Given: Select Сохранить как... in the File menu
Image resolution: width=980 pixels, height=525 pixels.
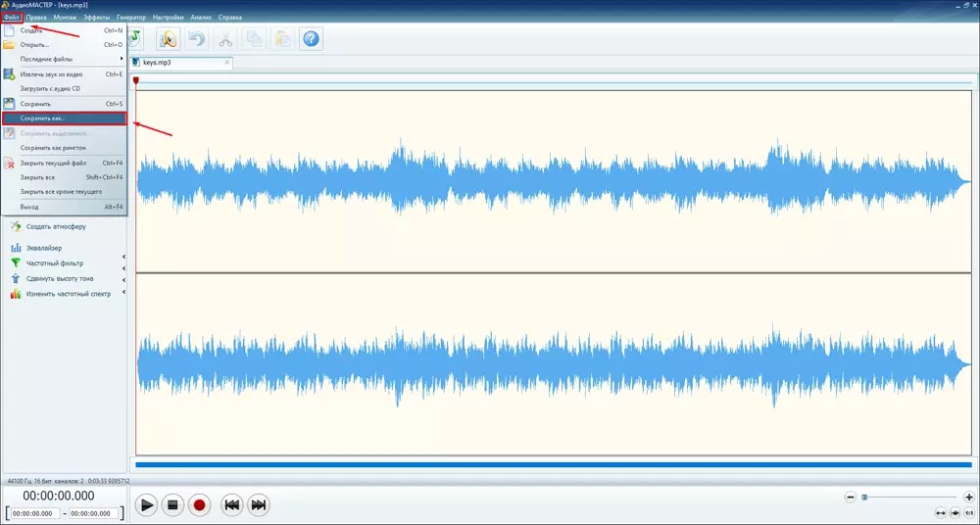Looking at the screenshot, I should click(64, 119).
